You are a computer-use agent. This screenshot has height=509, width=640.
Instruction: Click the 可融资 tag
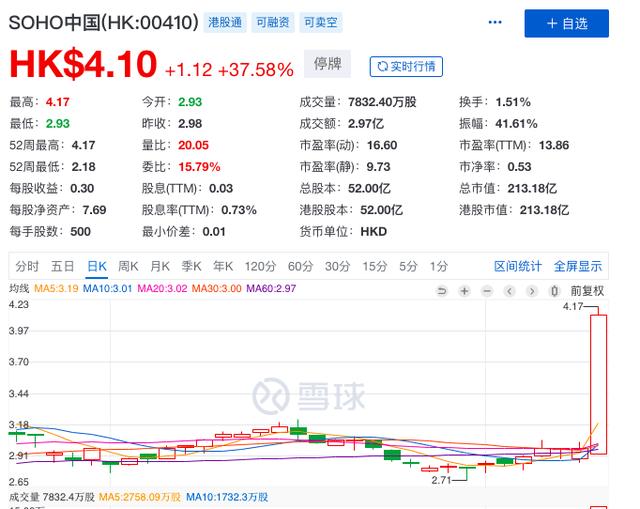[273, 22]
